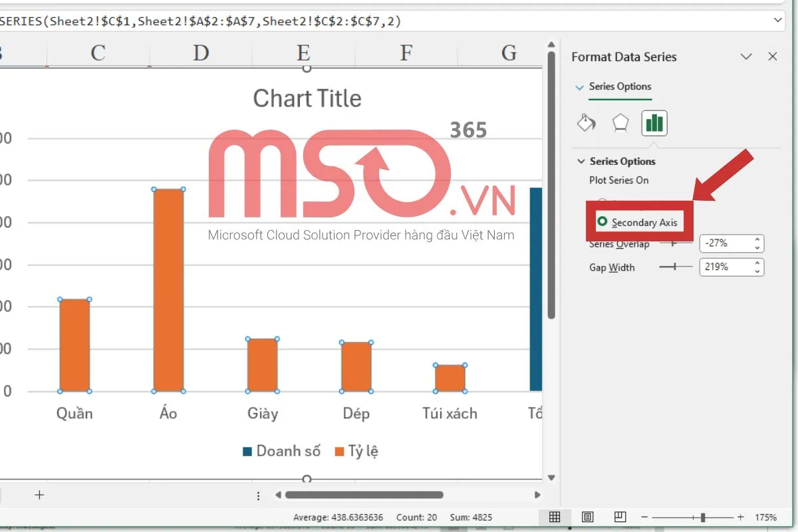
Task: Select column C header
Action: [x=97, y=51]
